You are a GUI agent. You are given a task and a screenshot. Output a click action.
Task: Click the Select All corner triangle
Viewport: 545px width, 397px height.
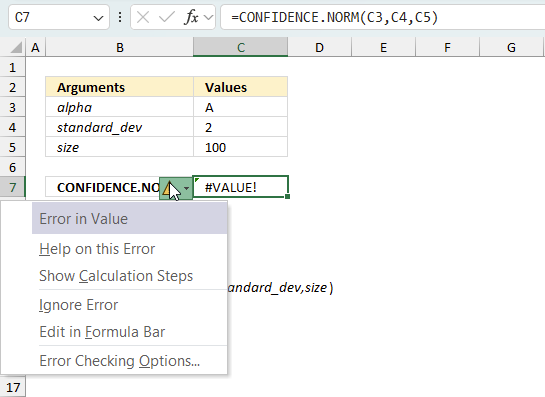click(15, 48)
